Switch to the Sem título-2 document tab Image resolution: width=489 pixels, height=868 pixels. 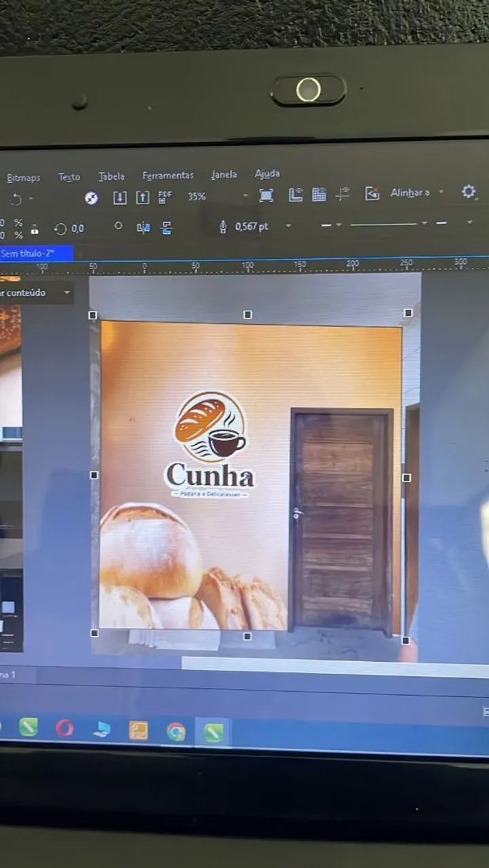(x=35, y=253)
